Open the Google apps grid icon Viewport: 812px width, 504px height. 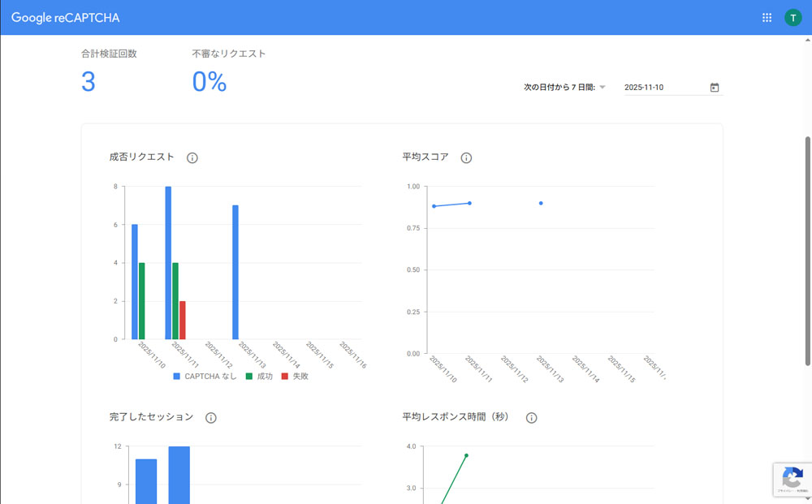tap(767, 18)
